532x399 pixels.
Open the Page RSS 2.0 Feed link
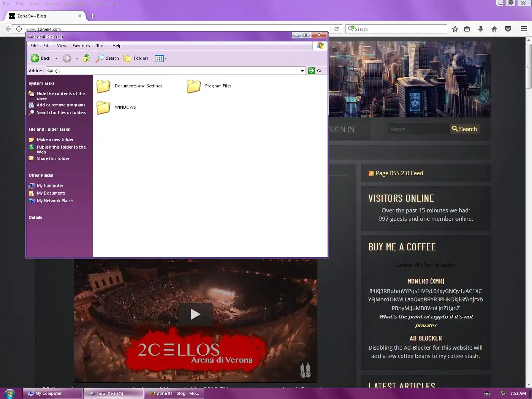click(x=399, y=173)
